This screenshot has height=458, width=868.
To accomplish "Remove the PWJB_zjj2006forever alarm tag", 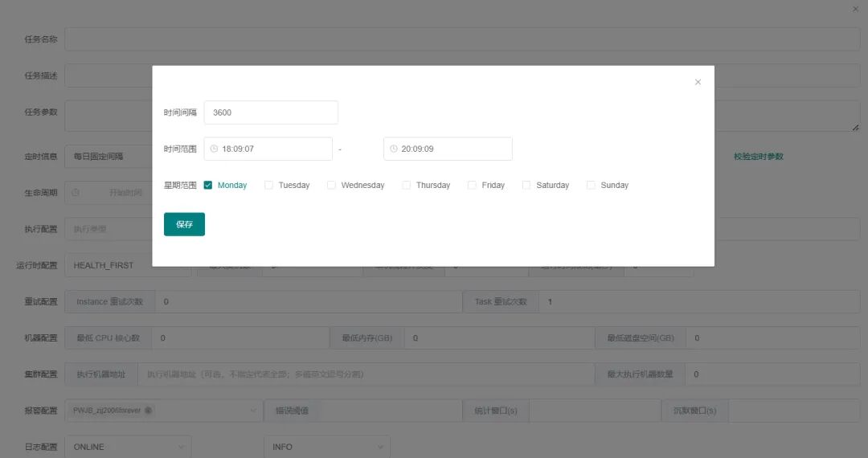I will [x=149, y=411].
